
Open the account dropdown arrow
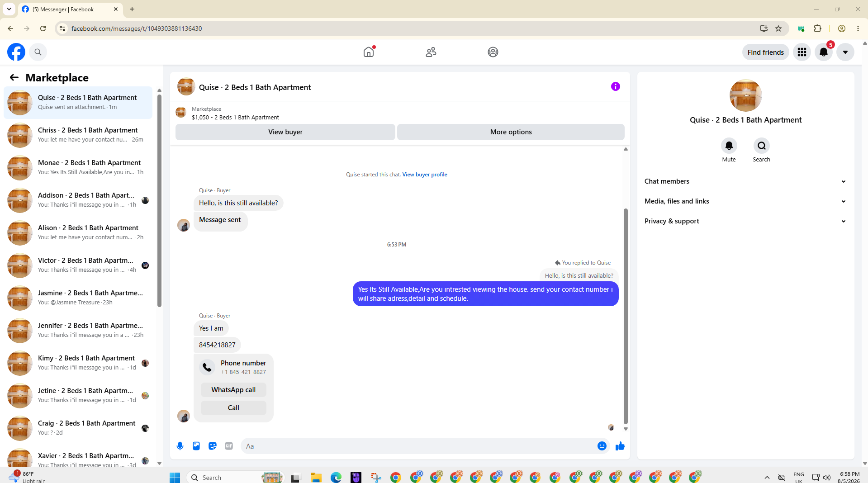point(845,52)
